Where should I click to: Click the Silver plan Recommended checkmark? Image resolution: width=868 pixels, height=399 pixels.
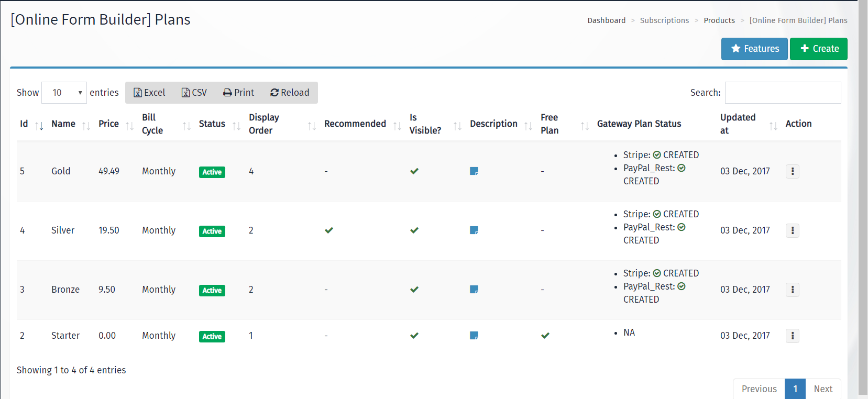tap(329, 230)
